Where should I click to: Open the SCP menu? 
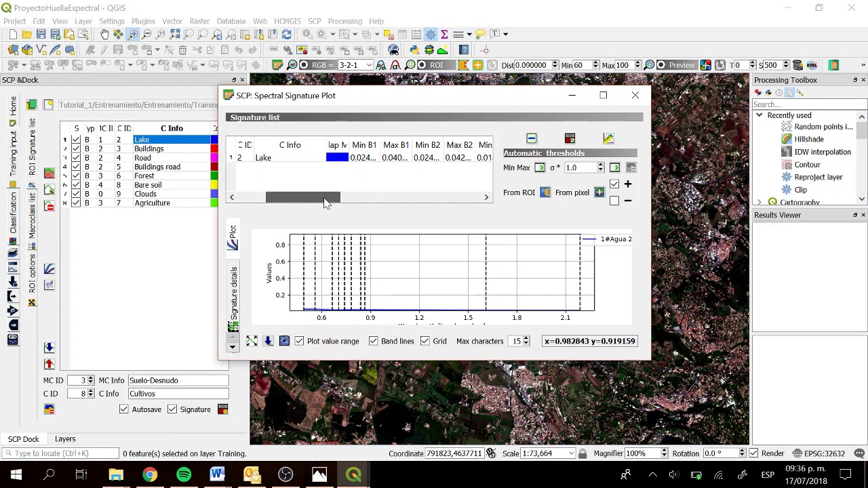314,21
